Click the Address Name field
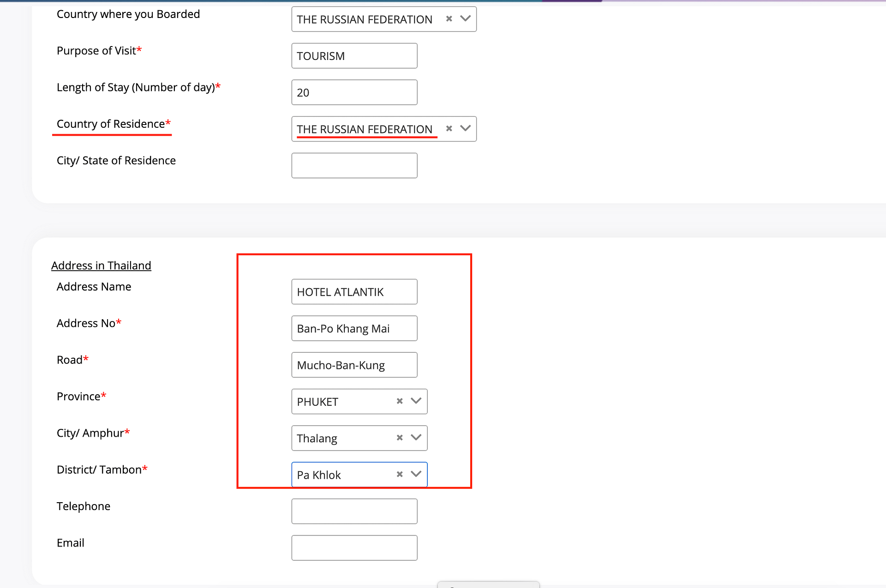This screenshot has width=886, height=588. 354,292
